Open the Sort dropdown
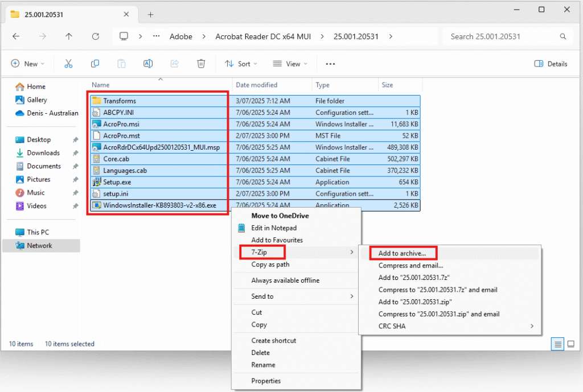583x392 pixels. coord(241,64)
